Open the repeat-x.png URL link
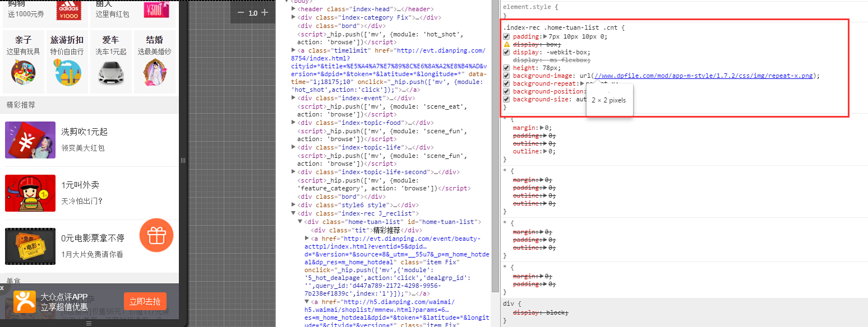The image size is (868, 327). click(705, 76)
